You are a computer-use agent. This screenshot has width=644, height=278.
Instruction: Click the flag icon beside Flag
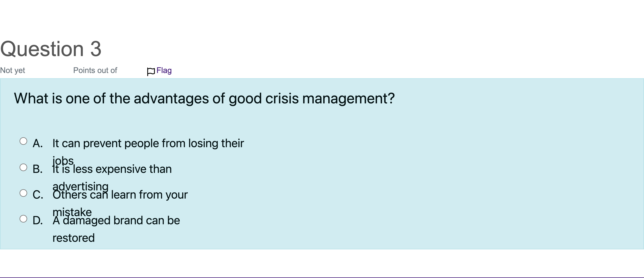coord(151,72)
